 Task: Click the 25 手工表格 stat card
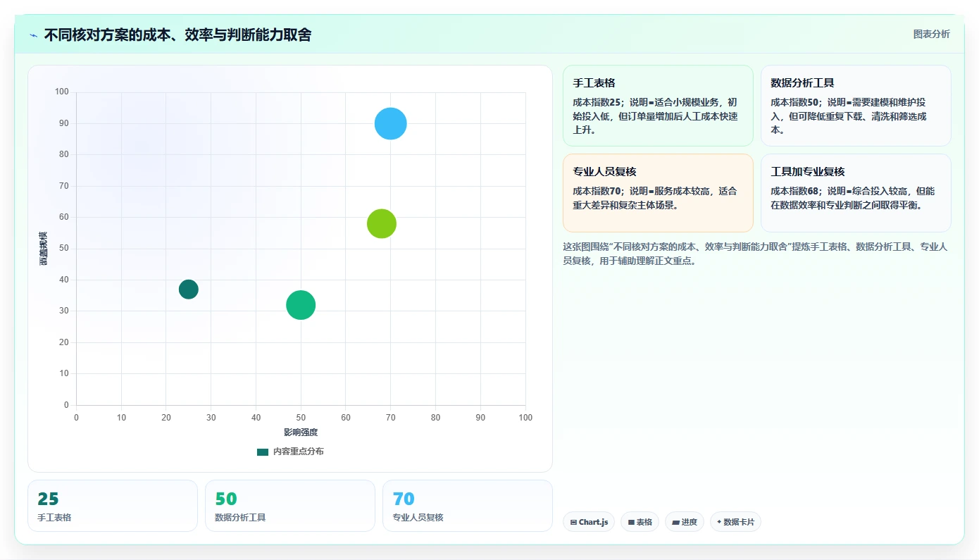click(x=113, y=506)
